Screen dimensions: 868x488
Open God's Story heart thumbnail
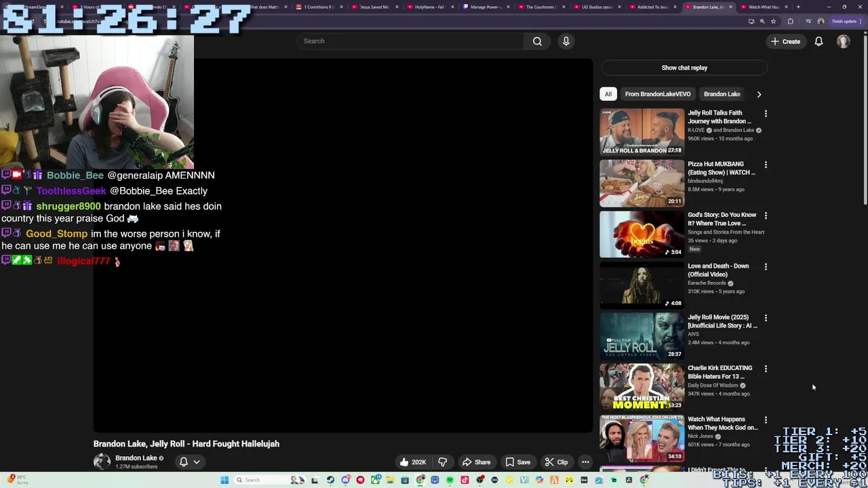pyautogui.click(x=642, y=235)
